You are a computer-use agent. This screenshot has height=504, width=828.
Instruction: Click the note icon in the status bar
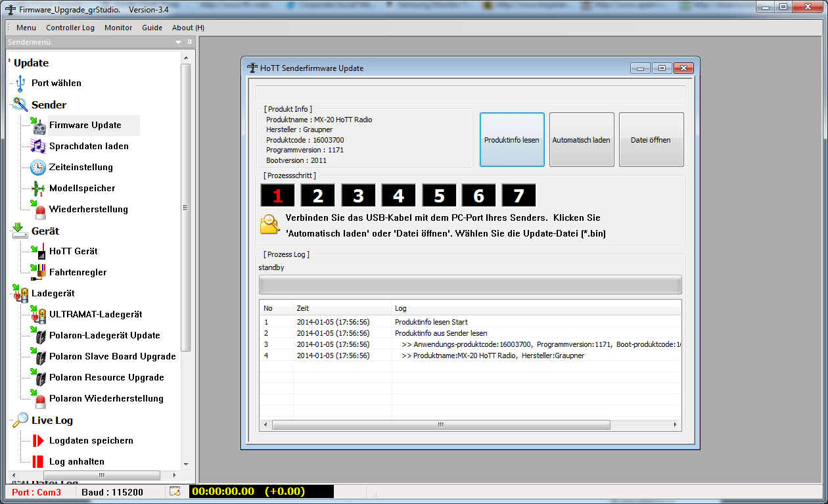[175, 492]
